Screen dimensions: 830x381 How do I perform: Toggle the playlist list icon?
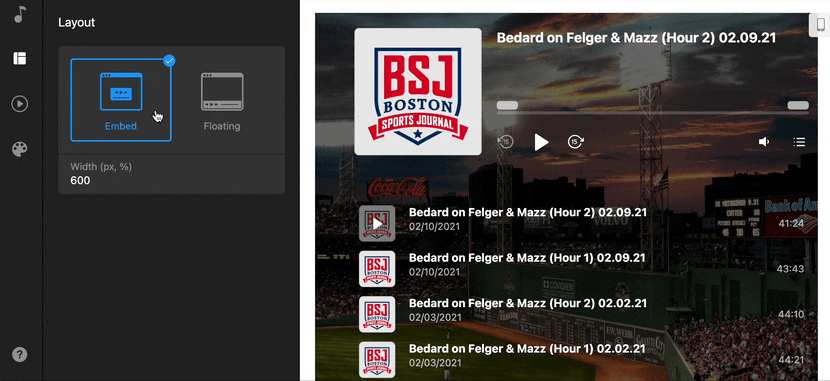(x=799, y=142)
